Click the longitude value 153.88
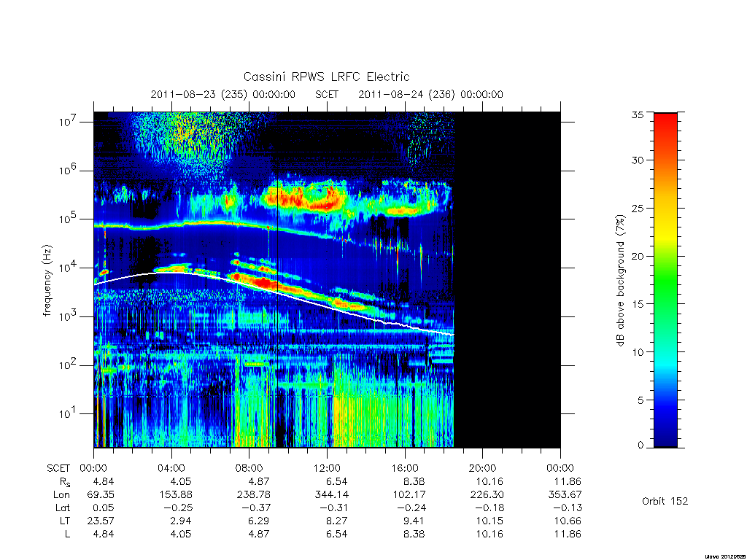This screenshot has height=560, width=747. click(x=176, y=495)
